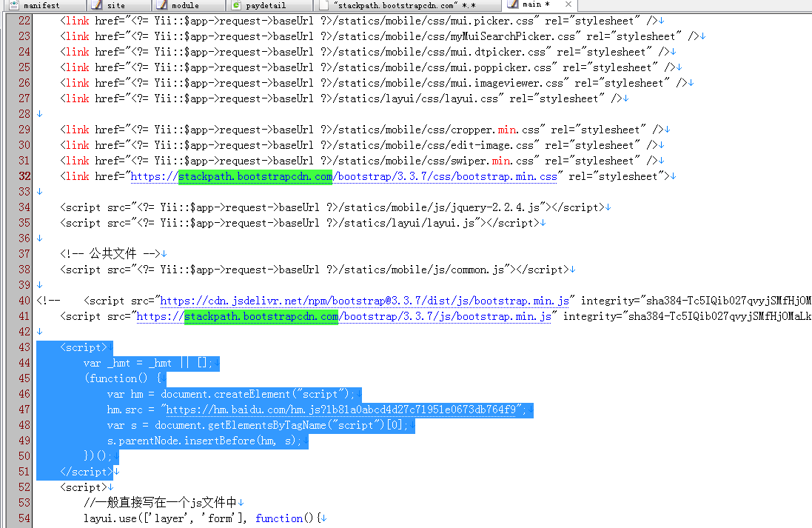Click the modified document icon on the main tab
The image size is (812, 528).
point(511,5)
